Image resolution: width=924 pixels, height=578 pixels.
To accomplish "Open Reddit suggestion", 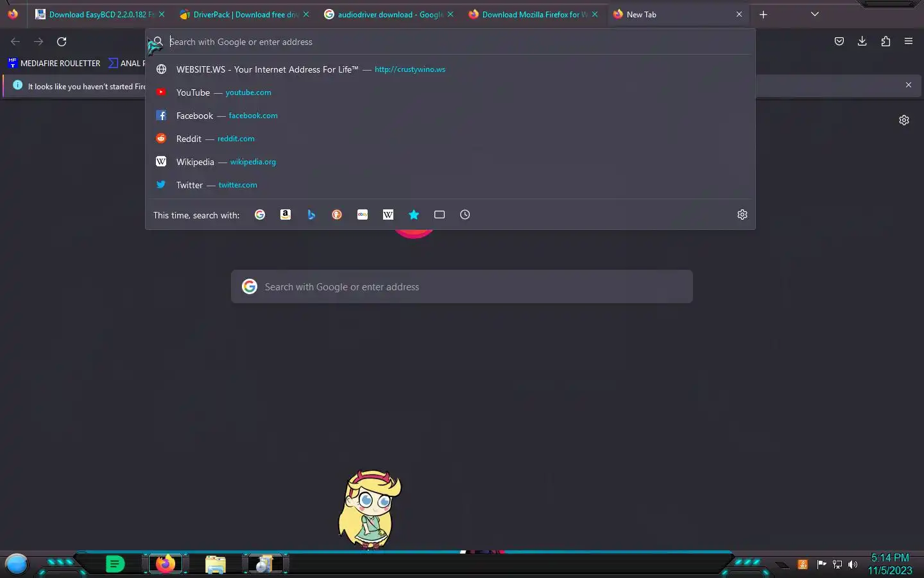I will click(450, 139).
